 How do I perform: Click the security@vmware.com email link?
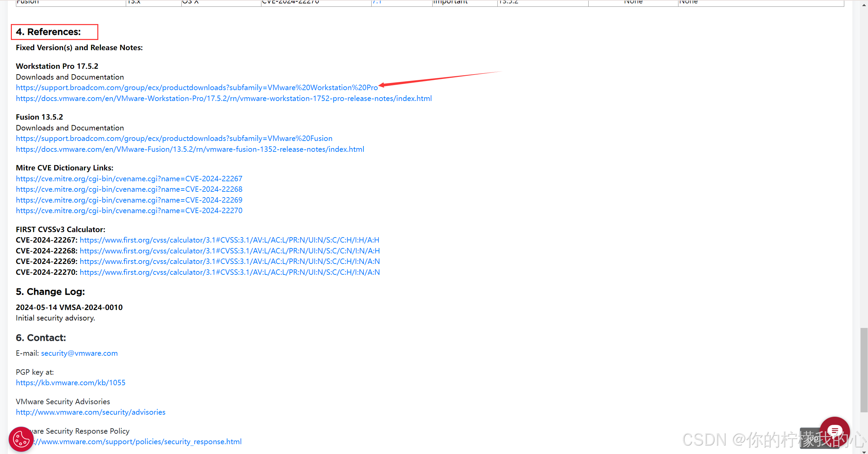tap(79, 353)
